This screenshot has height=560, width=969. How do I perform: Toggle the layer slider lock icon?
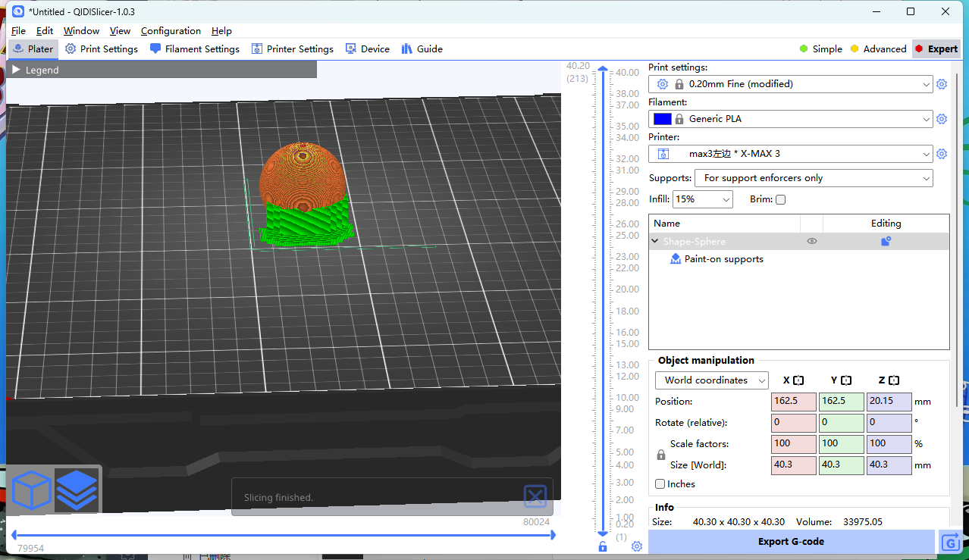tap(603, 546)
